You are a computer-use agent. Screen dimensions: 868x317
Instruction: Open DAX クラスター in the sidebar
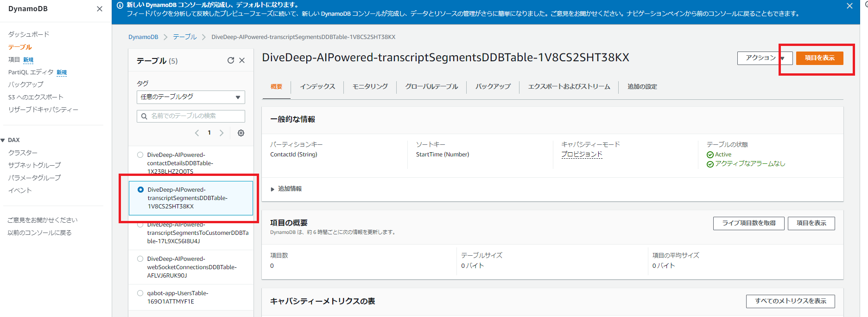coord(23,153)
